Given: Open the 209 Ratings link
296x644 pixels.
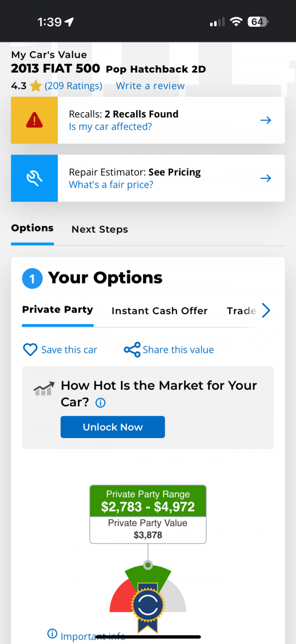Looking at the screenshot, I should 74,86.
